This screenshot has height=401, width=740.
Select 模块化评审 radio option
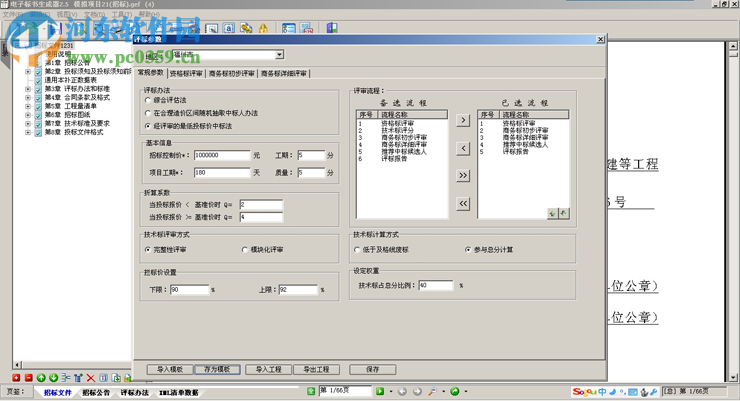(245, 250)
